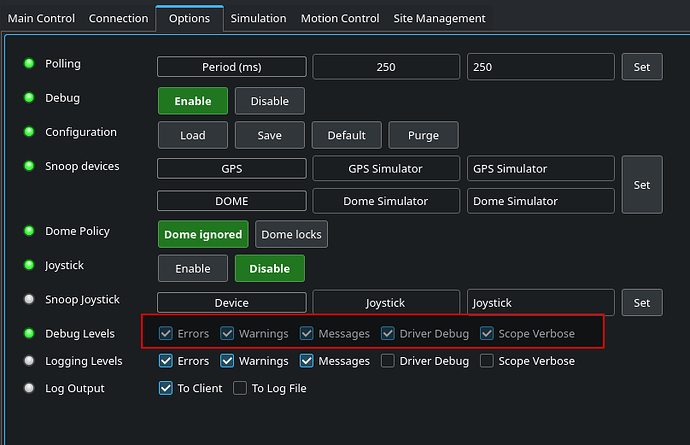Click the DOME label field
Viewport: 690px width, 445px height.
pyautogui.click(x=231, y=201)
